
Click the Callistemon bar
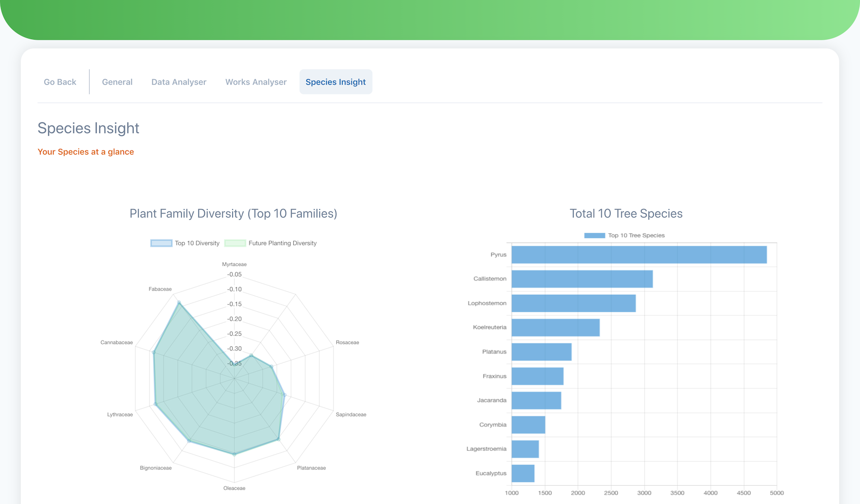(x=582, y=279)
